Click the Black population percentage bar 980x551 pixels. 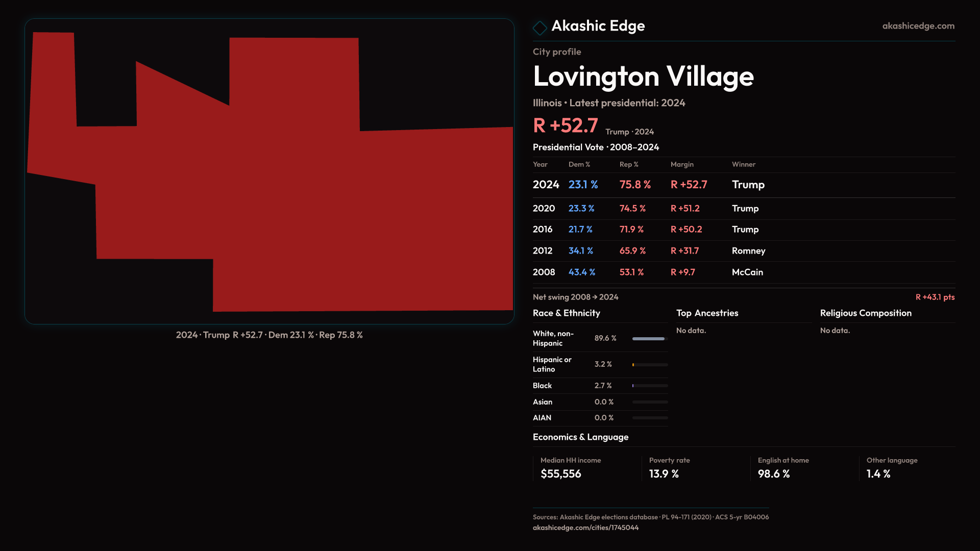[x=649, y=386]
